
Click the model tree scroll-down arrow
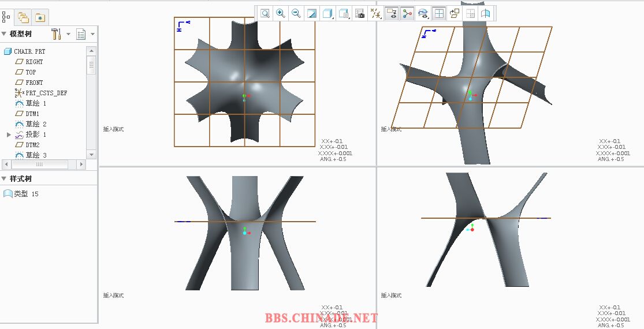[x=91, y=155]
